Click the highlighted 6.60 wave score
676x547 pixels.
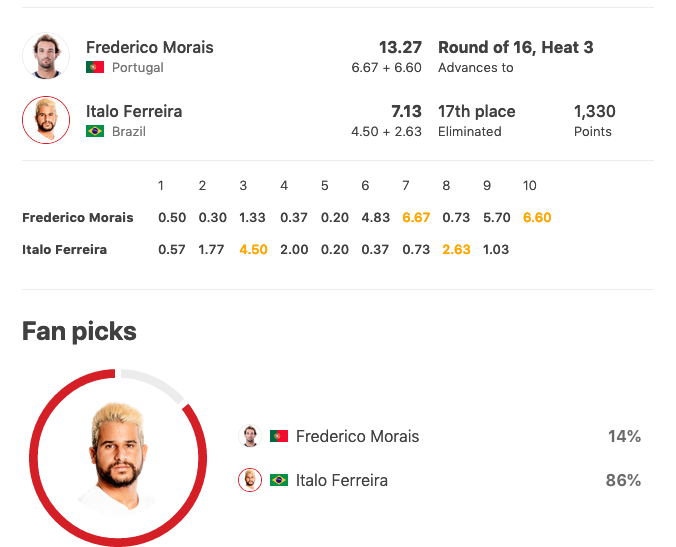537,217
